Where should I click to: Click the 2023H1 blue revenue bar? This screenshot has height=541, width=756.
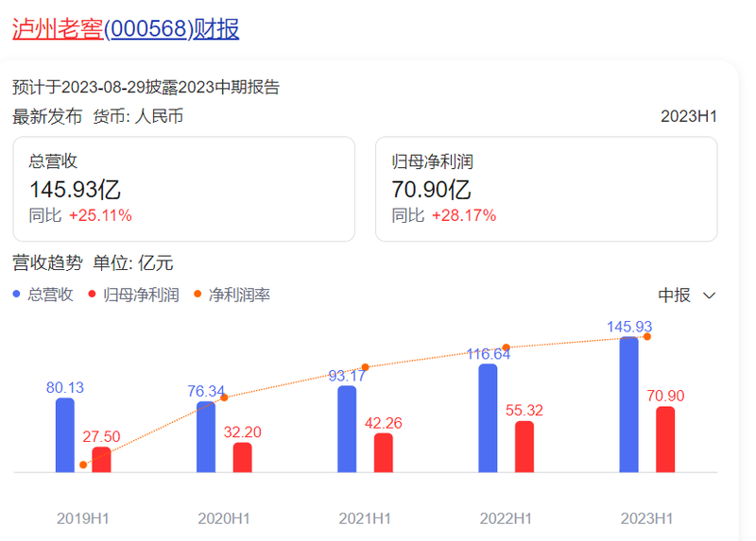point(628,405)
